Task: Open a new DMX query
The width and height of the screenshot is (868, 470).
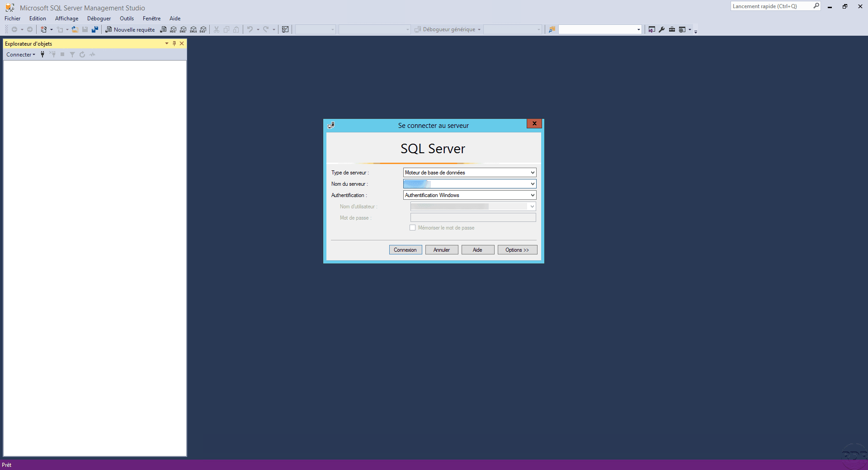Action: coord(183,29)
